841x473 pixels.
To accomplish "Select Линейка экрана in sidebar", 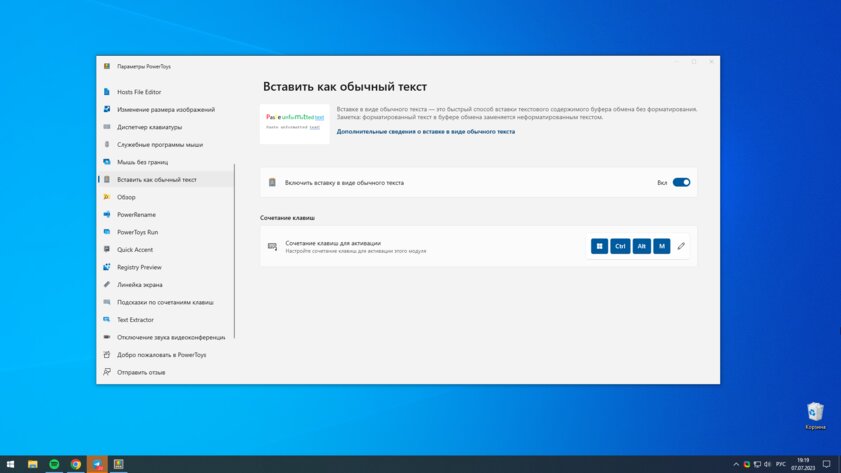I will 166,285.
